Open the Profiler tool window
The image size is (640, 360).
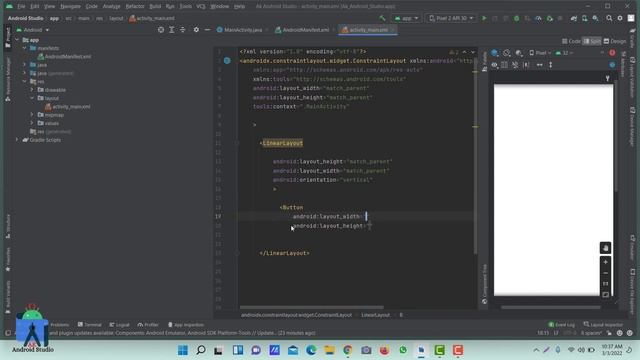pos(148,325)
